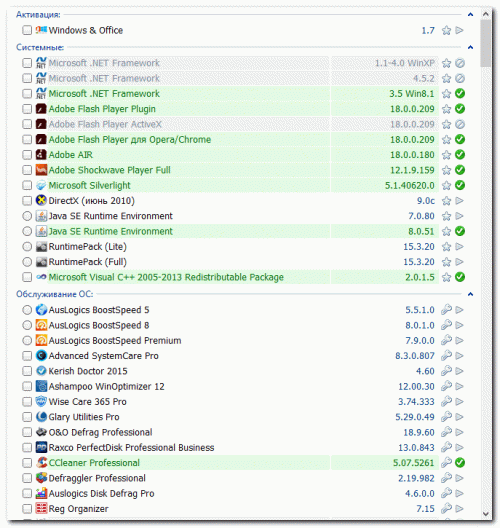Image resolution: width=500 pixels, height=528 pixels.
Task: Tick the Raxco PerfectDisk Professional Business checkbox
Action: coord(27,448)
